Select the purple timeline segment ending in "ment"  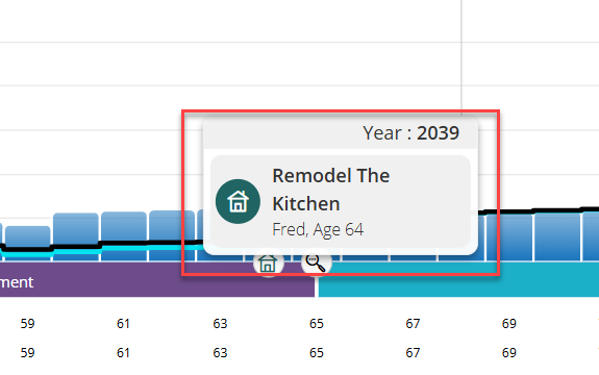[x=157, y=282]
